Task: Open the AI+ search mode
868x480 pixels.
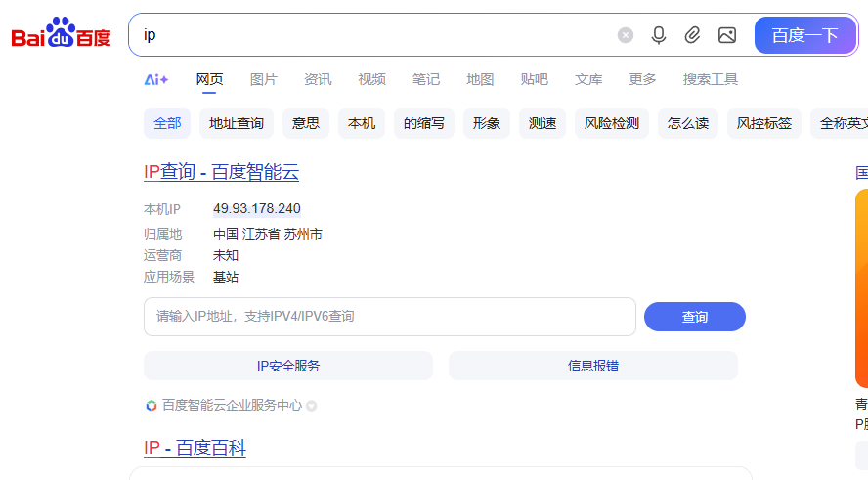Action: (x=156, y=79)
